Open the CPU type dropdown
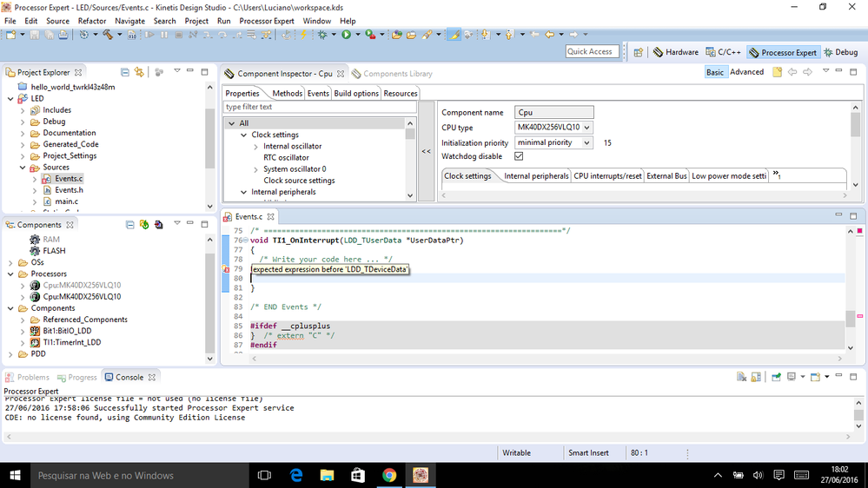The image size is (868, 488). point(586,128)
